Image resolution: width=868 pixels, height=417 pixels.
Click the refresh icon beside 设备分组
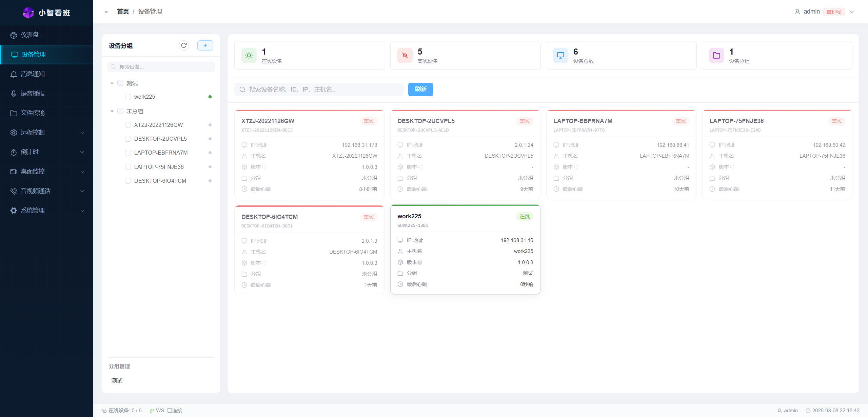click(x=184, y=45)
